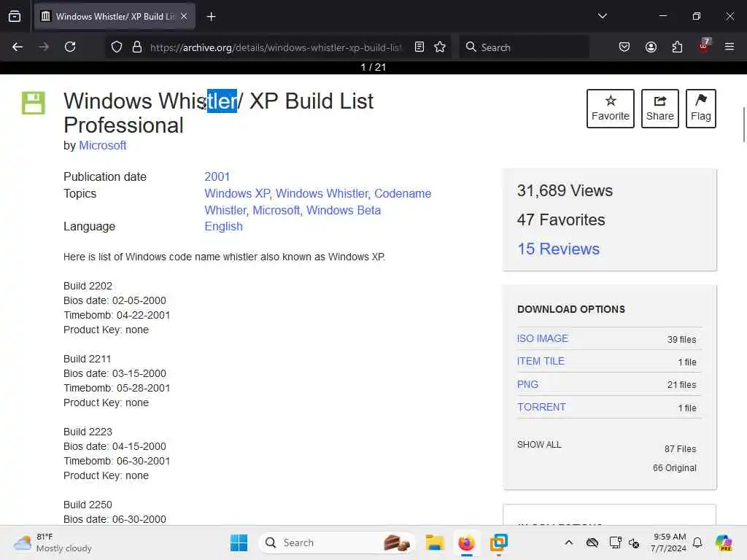Close the Windows Whistler/XP Build List tab
747x560 pixels.
(x=184, y=16)
